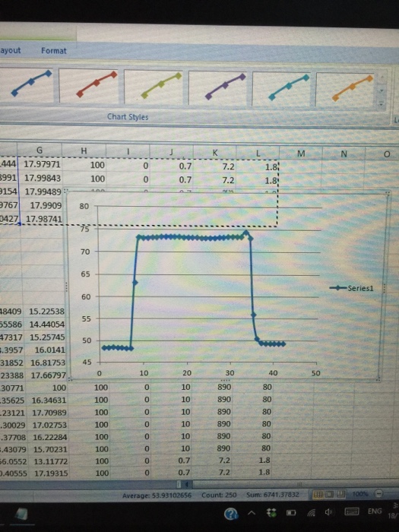Select column N header
Viewport: 399px width, 532px height.
[x=344, y=154]
